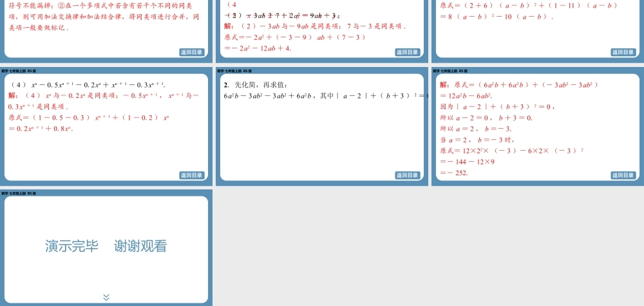Viewport: 644px width, 306px height.
Task: Click 返回目录 on the -3ab与-9ab是同类项 slide
Action: [x=408, y=52]
